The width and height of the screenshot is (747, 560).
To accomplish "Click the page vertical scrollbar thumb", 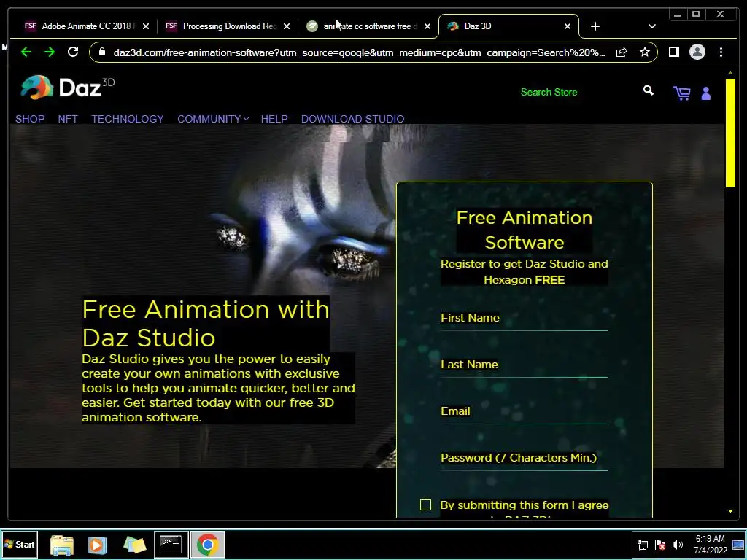I will pos(730,133).
